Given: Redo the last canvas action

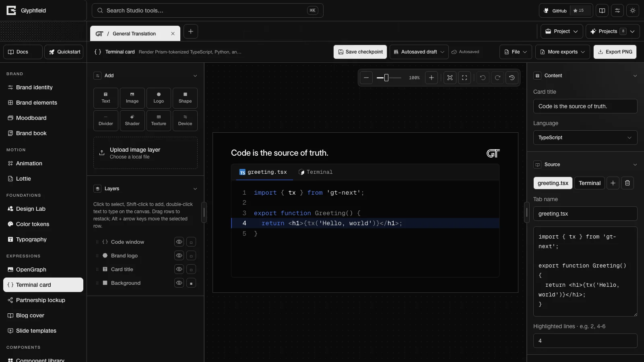Looking at the screenshot, I should tap(497, 78).
